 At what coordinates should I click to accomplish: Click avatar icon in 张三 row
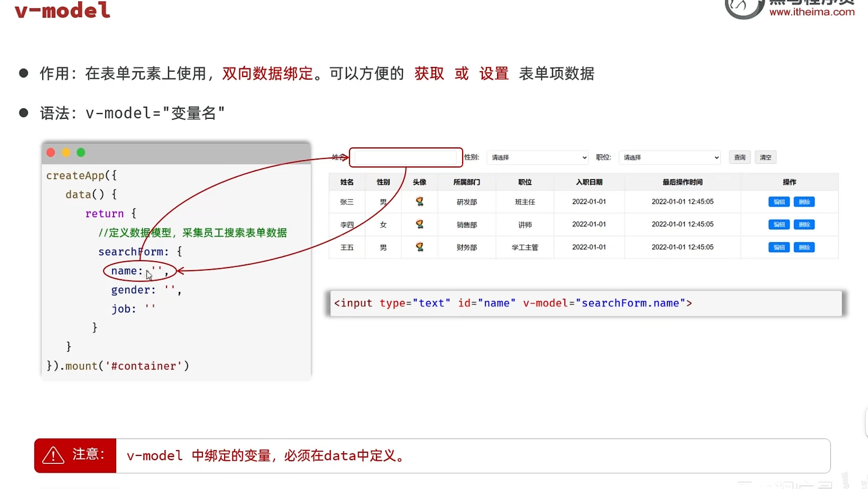pos(419,202)
